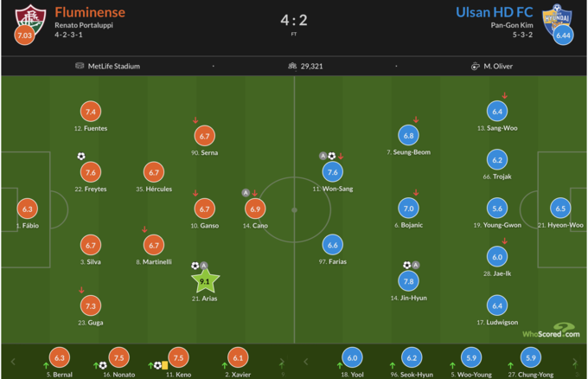This screenshot has width=588, height=379.
Task: Click the stadium icon beside MetLife Stadium
Action: coord(80,66)
